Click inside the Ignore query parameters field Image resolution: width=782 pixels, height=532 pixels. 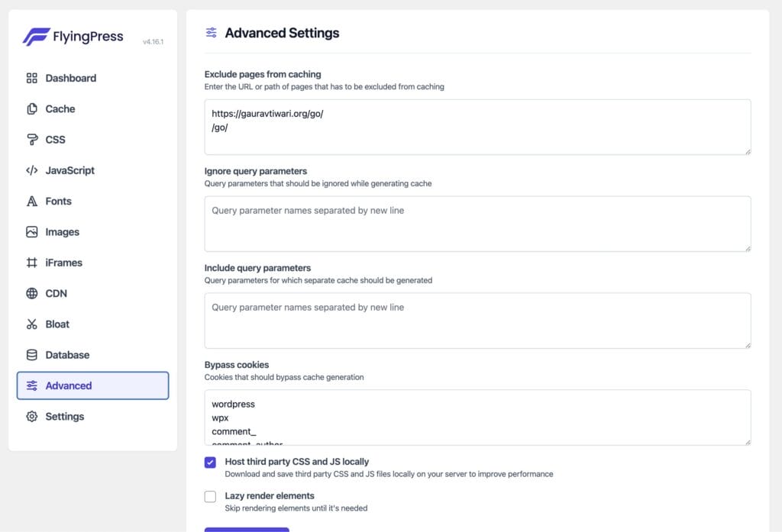tap(477, 223)
